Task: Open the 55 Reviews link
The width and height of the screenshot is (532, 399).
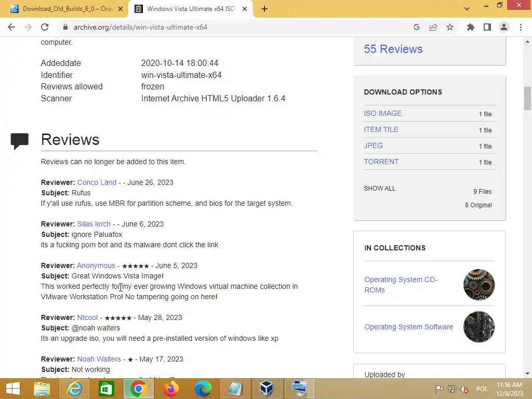Action: pyautogui.click(x=393, y=49)
